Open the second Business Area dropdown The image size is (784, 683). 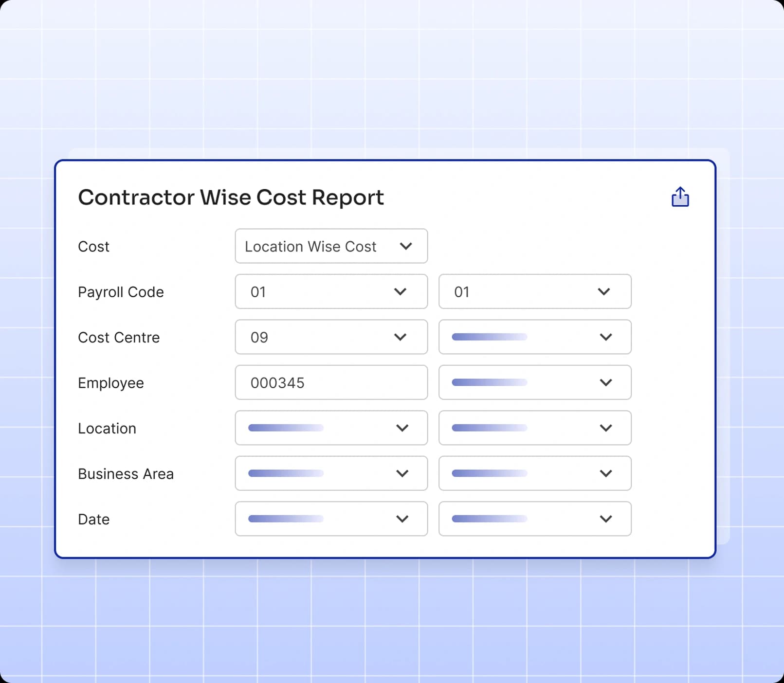point(534,473)
